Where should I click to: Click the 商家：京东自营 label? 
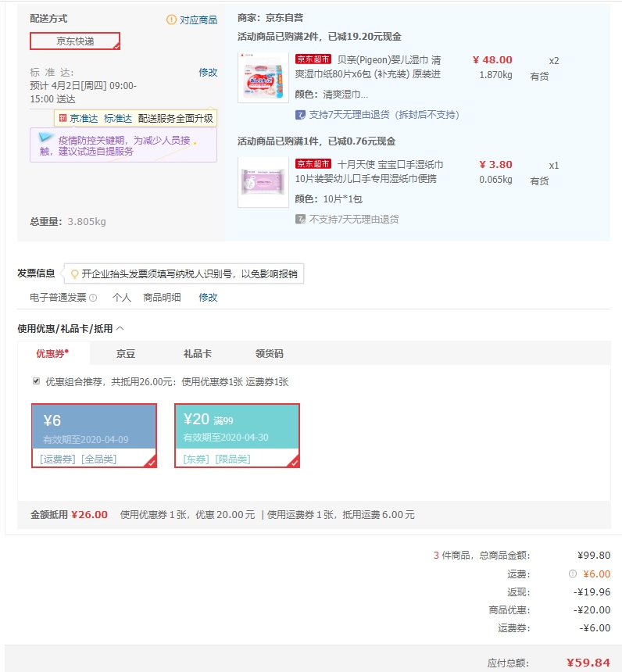coord(270,18)
